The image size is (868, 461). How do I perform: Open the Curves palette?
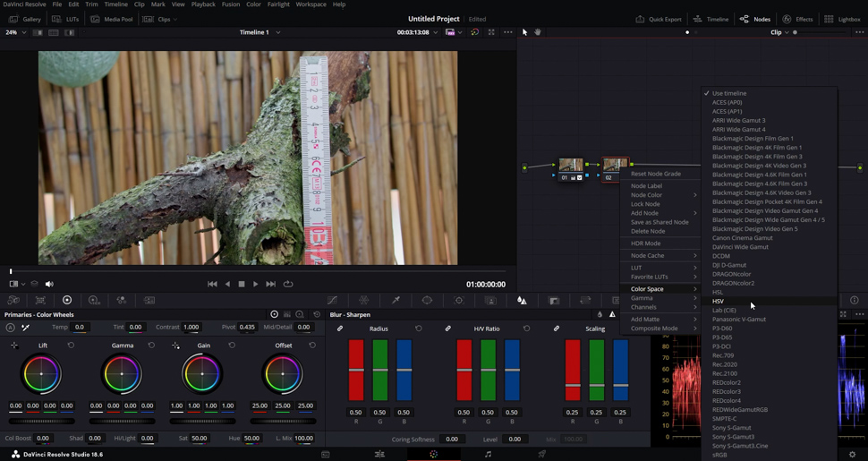pos(332,300)
